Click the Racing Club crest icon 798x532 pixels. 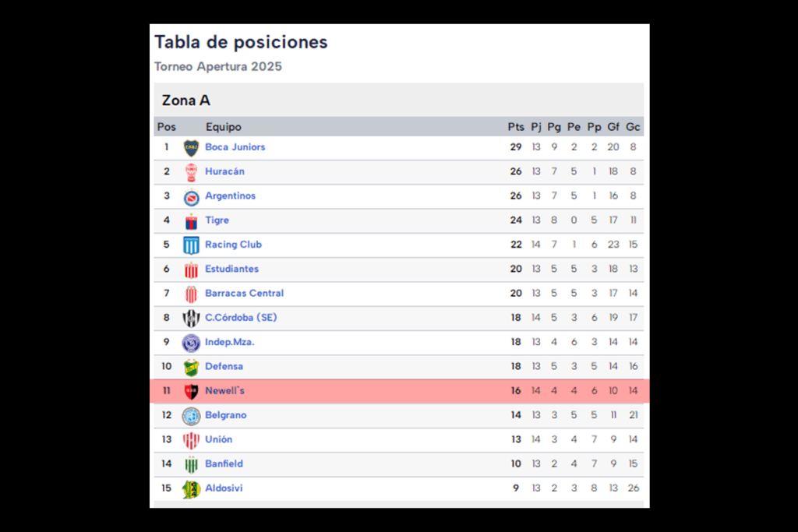click(191, 245)
